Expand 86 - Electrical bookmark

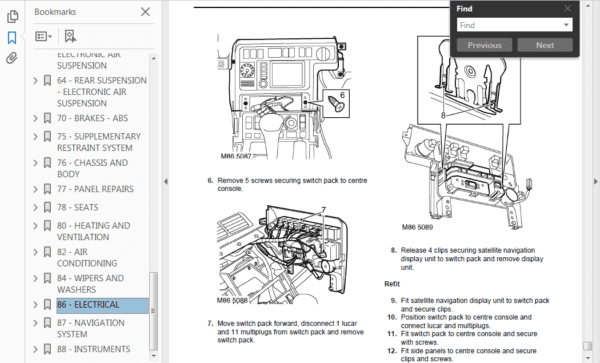[35, 305]
